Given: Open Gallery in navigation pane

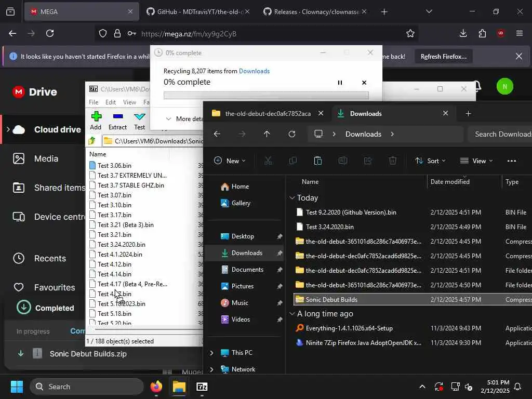Looking at the screenshot, I should click(x=235, y=203).
